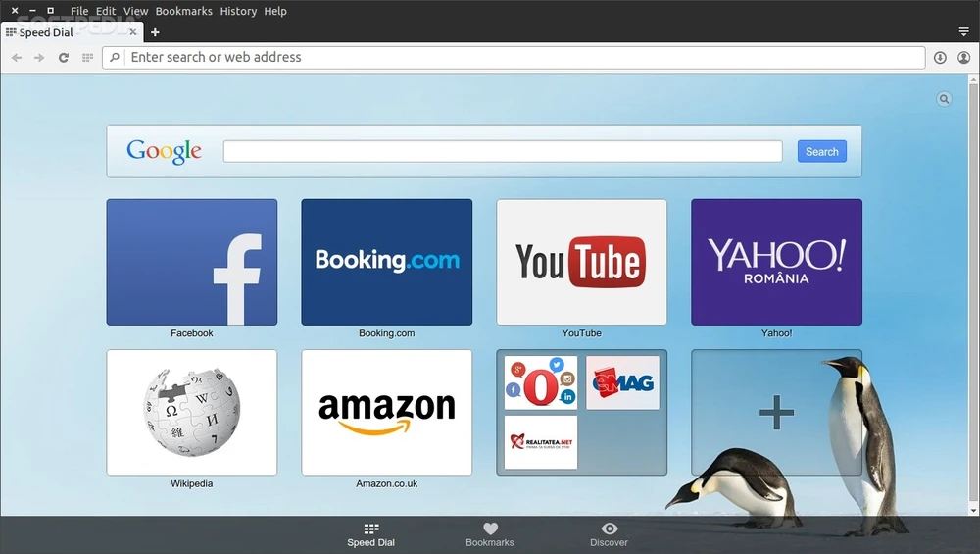
Task: Open the Speed Dial folder group
Action: [581, 412]
